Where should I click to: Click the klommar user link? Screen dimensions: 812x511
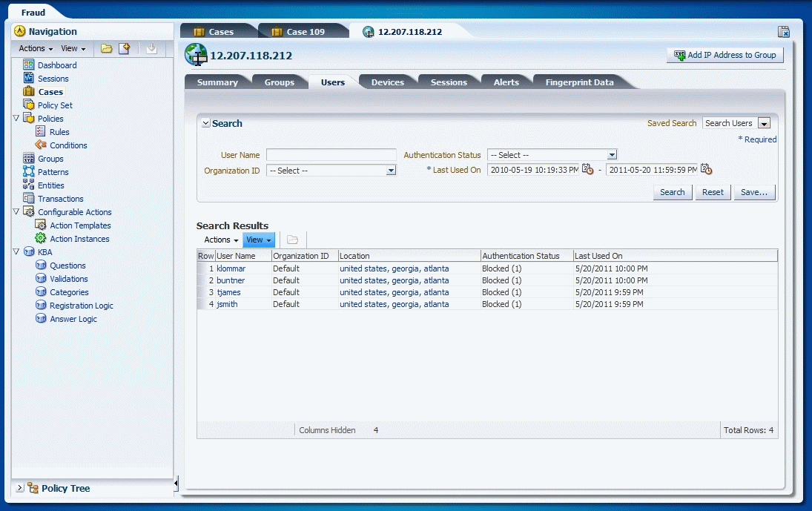(231, 268)
